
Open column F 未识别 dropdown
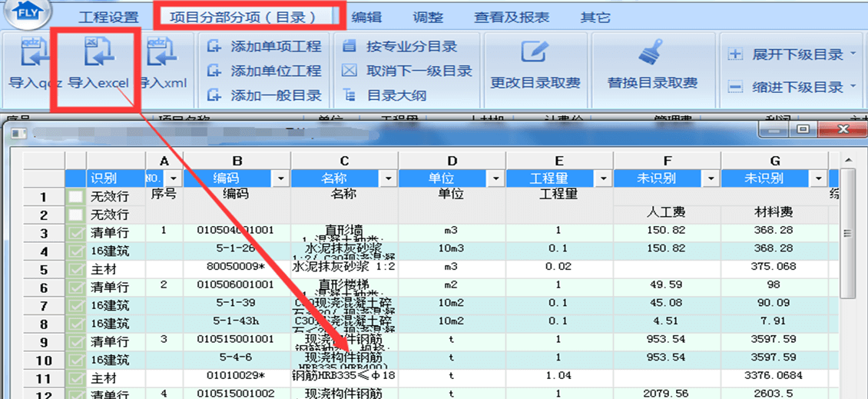[711, 178]
